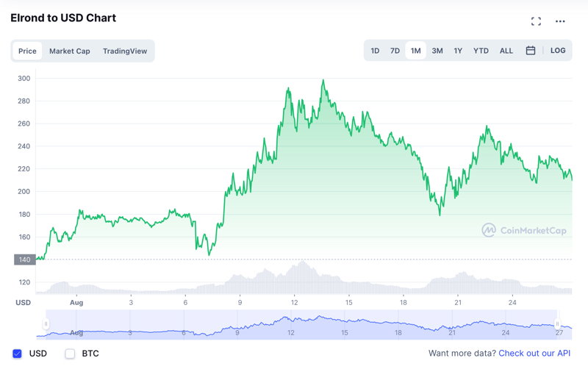Open the three-dot more options menu

pyautogui.click(x=560, y=21)
